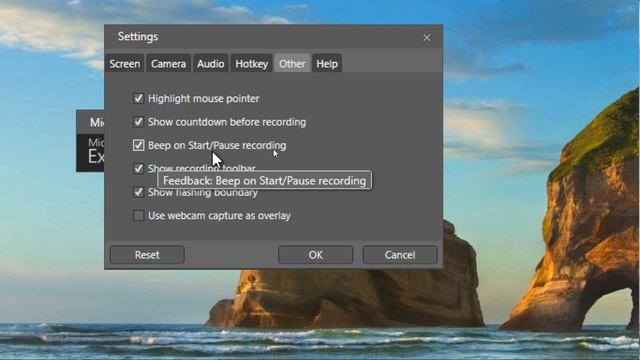
Task: Click the Other tab
Action: [292, 64]
